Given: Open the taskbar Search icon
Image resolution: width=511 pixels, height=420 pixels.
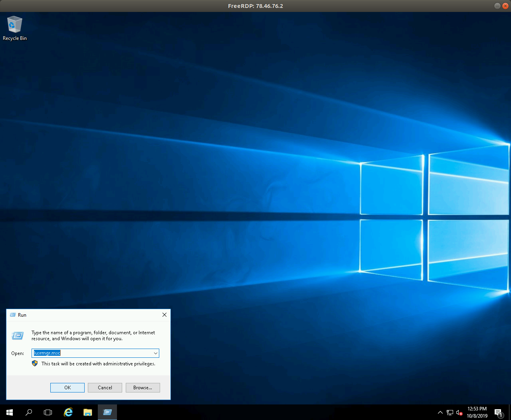Looking at the screenshot, I should [x=29, y=412].
